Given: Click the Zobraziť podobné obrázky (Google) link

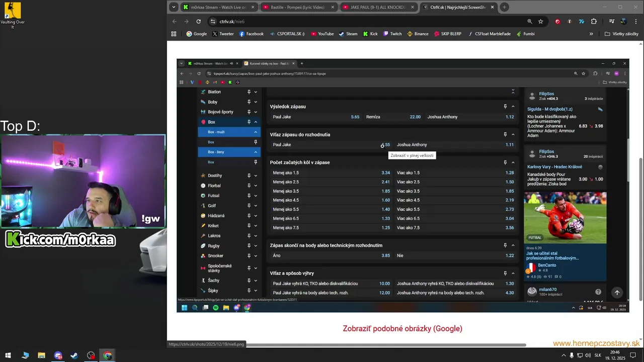Looking at the screenshot, I should coord(403,328).
